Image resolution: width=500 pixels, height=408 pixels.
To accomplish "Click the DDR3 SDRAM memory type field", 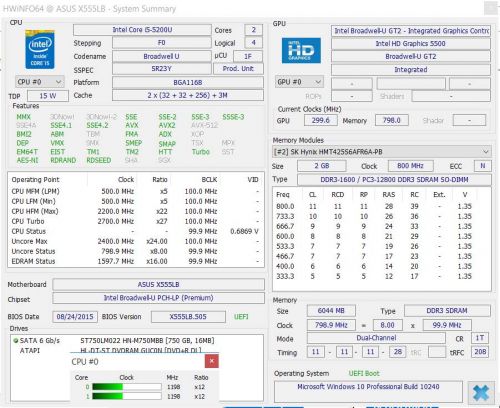I will point(447,311).
